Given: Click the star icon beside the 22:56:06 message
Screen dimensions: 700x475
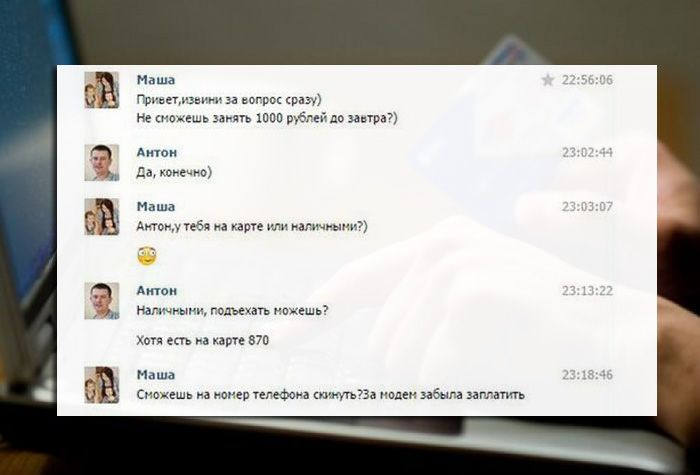Looking at the screenshot, I should click(547, 80).
